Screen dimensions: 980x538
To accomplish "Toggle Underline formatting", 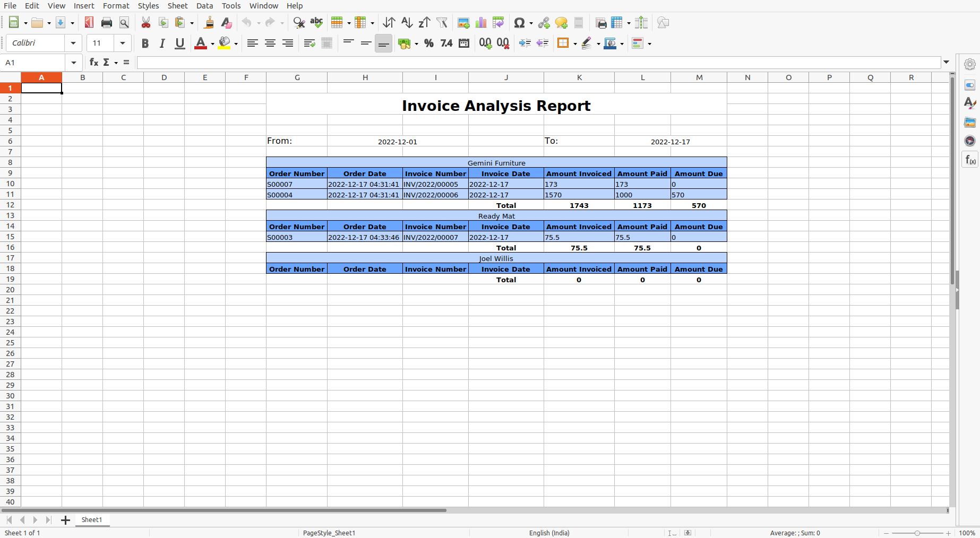I will point(180,44).
